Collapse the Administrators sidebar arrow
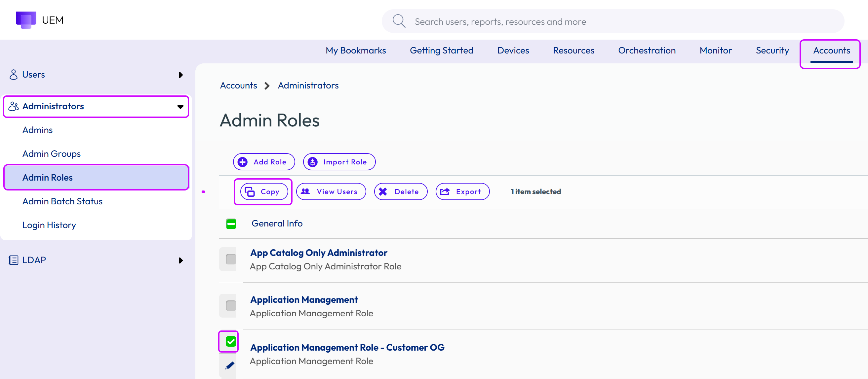The width and height of the screenshot is (868, 379). pyautogui.click(x=180, y=107)
